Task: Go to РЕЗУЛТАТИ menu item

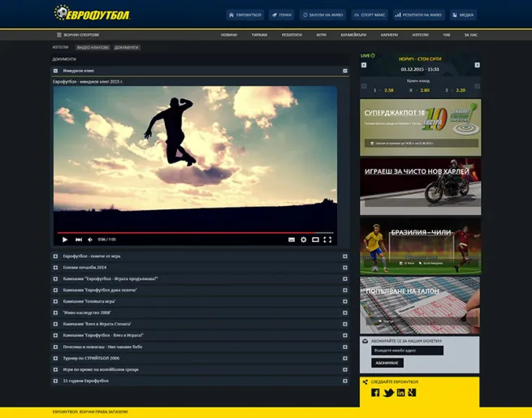Action: pyautogui.click(x=292, y=35)
